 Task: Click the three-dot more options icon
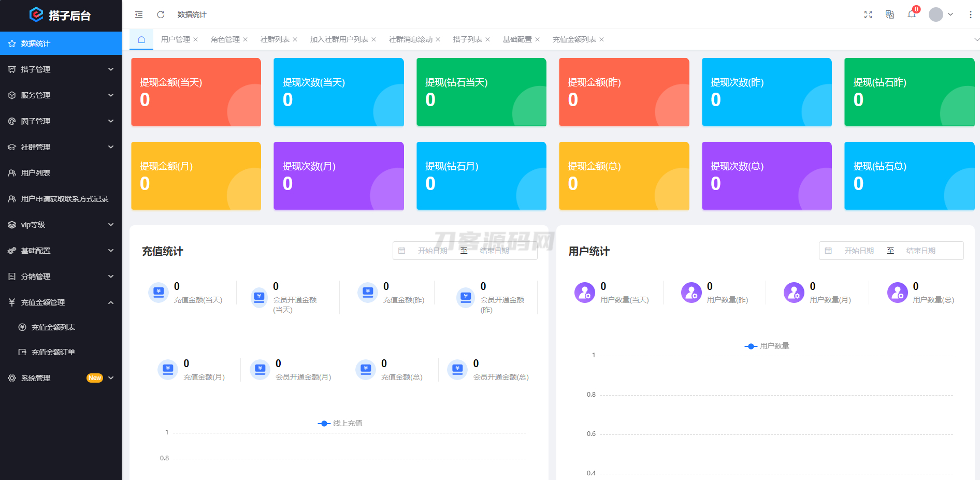(970, 14)
